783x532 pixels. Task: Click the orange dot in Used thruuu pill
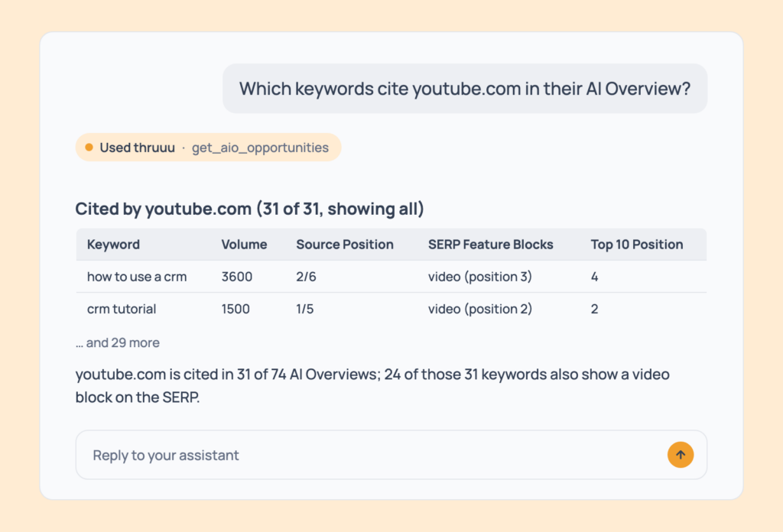[x=89, y=148]
